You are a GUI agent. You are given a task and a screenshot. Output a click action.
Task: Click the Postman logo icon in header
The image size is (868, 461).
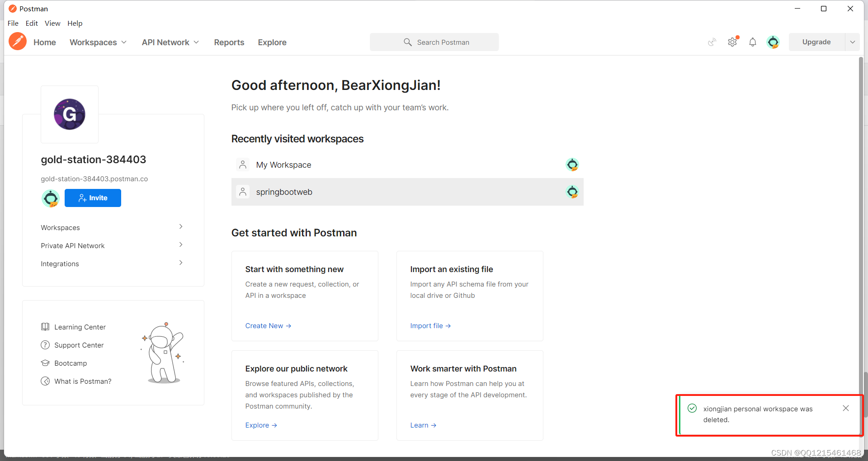click(18, 42)
